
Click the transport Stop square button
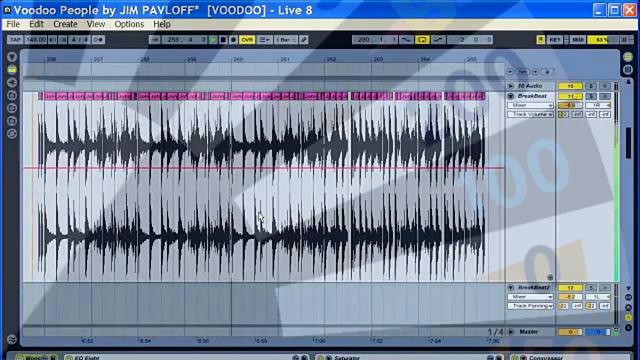click(x=223, y=40)
